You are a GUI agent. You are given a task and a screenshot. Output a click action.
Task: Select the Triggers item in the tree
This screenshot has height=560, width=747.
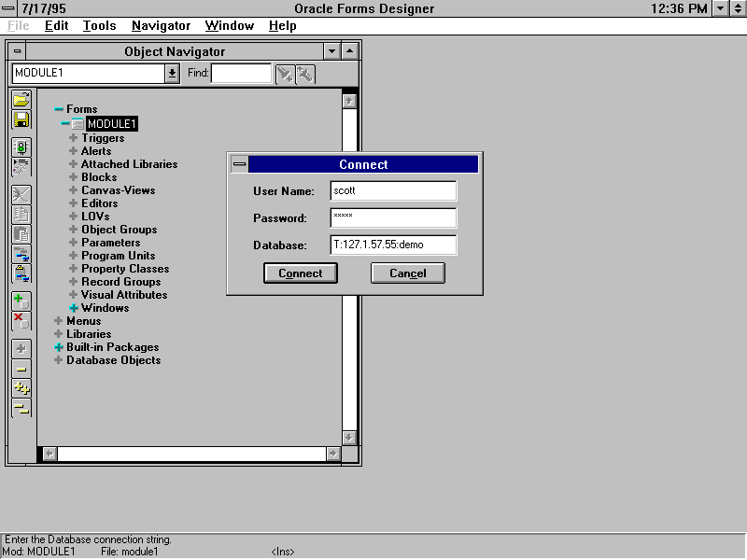tap(103, 138)
